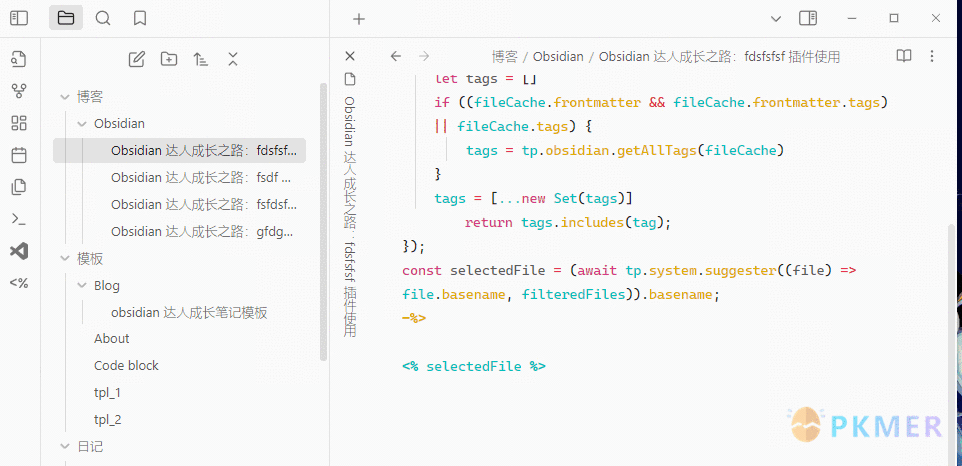Viewport: 962px width, 466px height.
Task: Open tab list dropdown chevron
Action: 775,19
